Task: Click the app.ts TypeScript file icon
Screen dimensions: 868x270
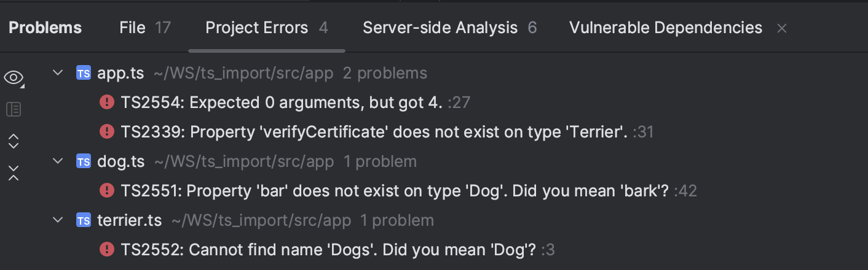Action: (84, 74)
